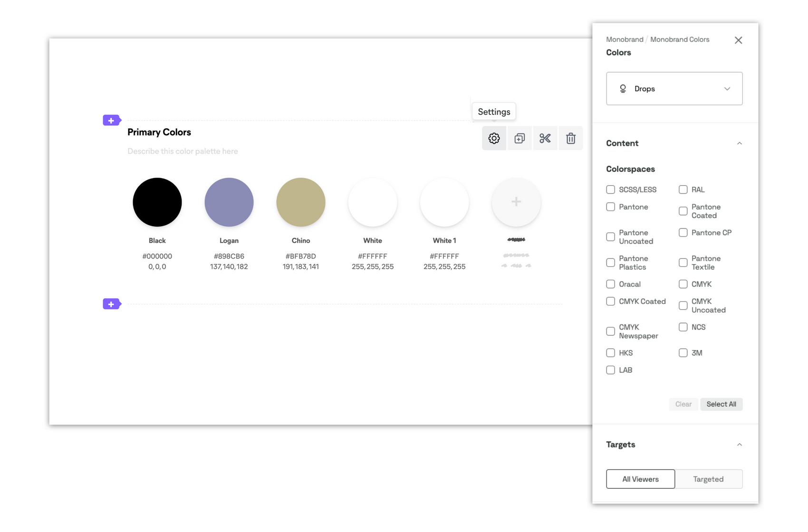This screenshot has height=532, width=808.
Task: Open the palette Settings gear icon
Action: [494, 138]
